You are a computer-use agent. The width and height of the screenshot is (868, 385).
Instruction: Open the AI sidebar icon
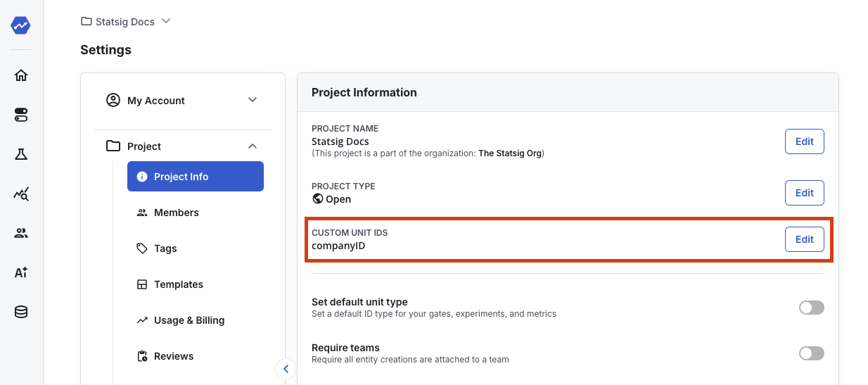pos(21,272)
